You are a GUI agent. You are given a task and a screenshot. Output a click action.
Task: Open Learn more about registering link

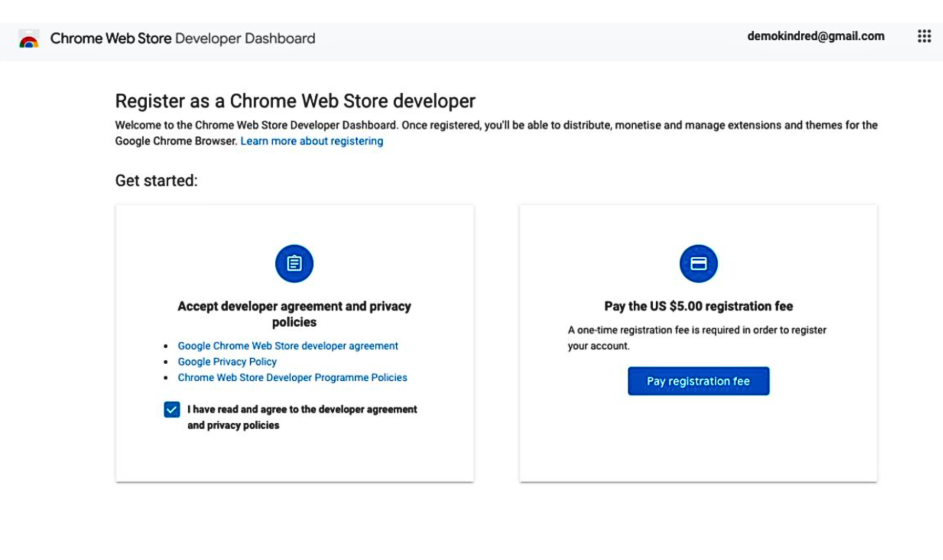coord(312,141)
